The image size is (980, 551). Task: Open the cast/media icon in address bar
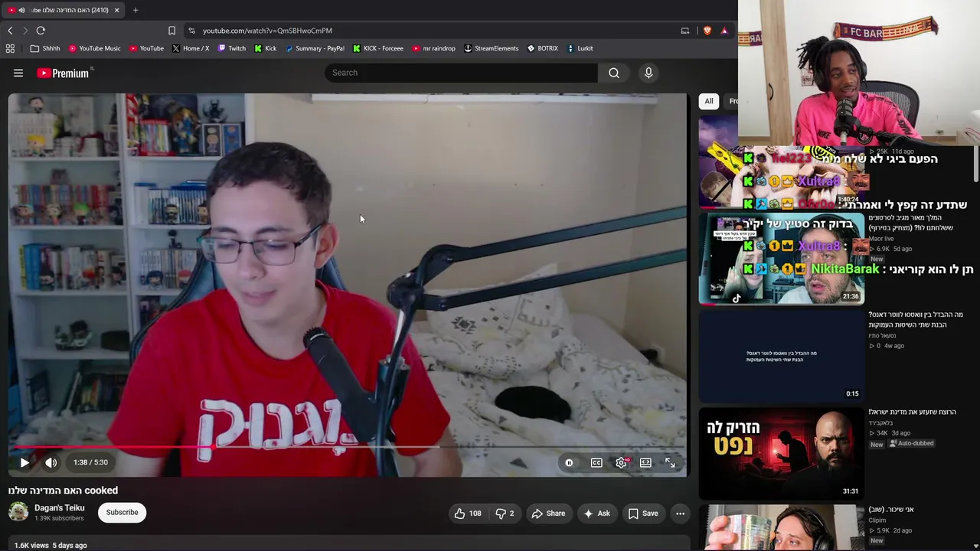(x=685, y=31)
